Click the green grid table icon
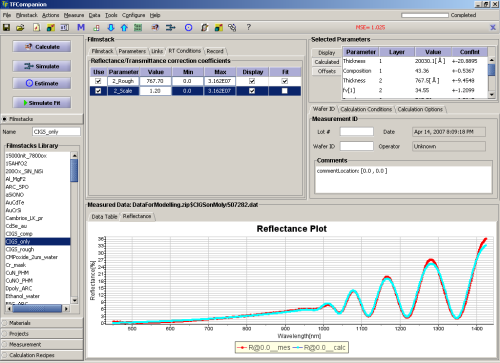Image resolution: width=500 pixels, height=363 pixels. point(138,28)
